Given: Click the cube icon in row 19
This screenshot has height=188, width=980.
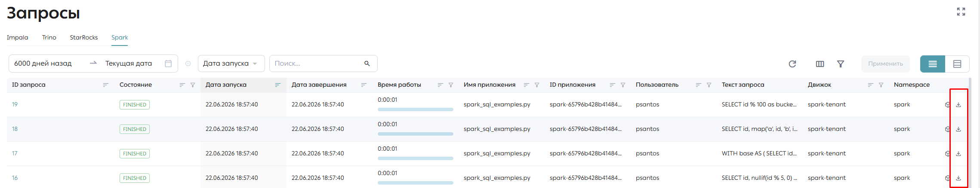Looking at the screenshot, I should [947, 105].
